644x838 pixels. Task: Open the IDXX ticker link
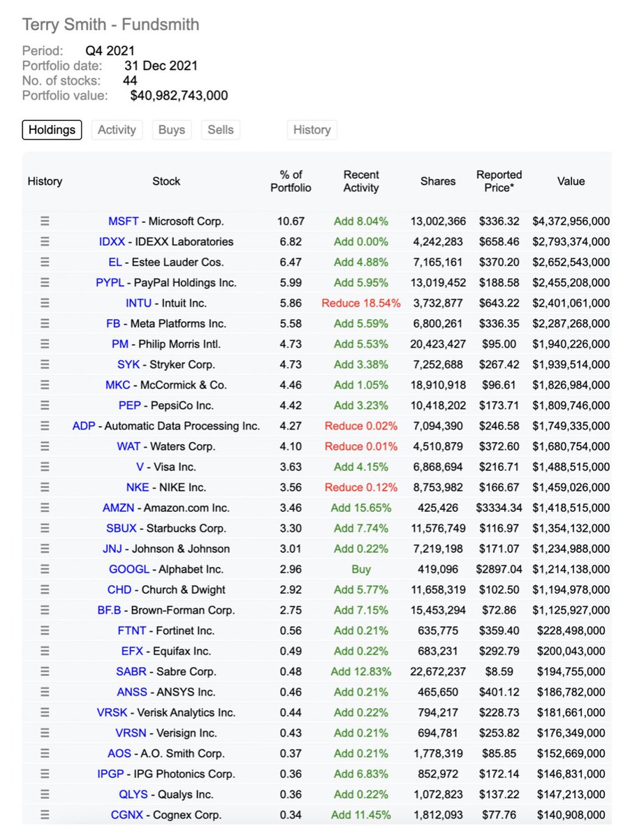tap(114, 242)
